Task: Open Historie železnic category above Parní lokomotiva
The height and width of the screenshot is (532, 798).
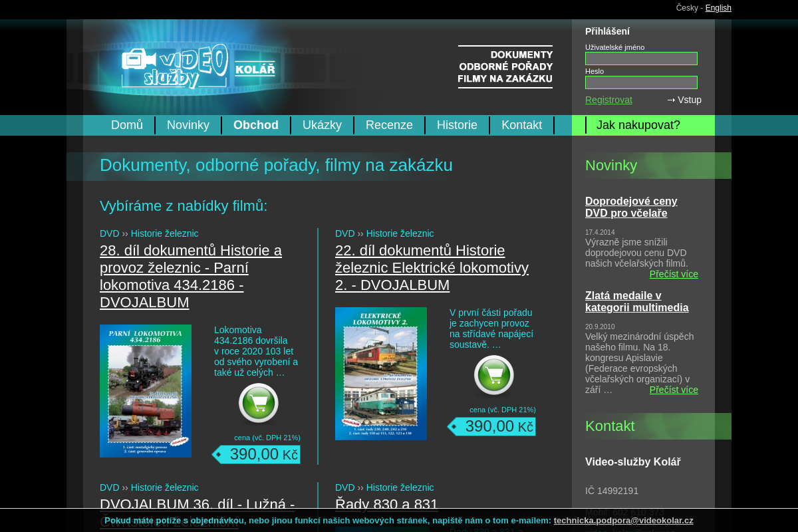Action: [164, 233]
